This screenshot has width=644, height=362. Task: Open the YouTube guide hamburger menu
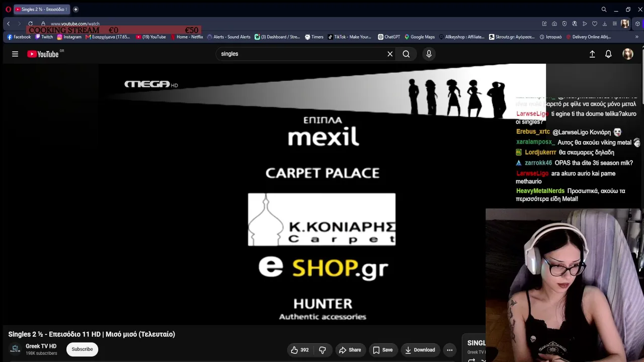click(15, 54)
